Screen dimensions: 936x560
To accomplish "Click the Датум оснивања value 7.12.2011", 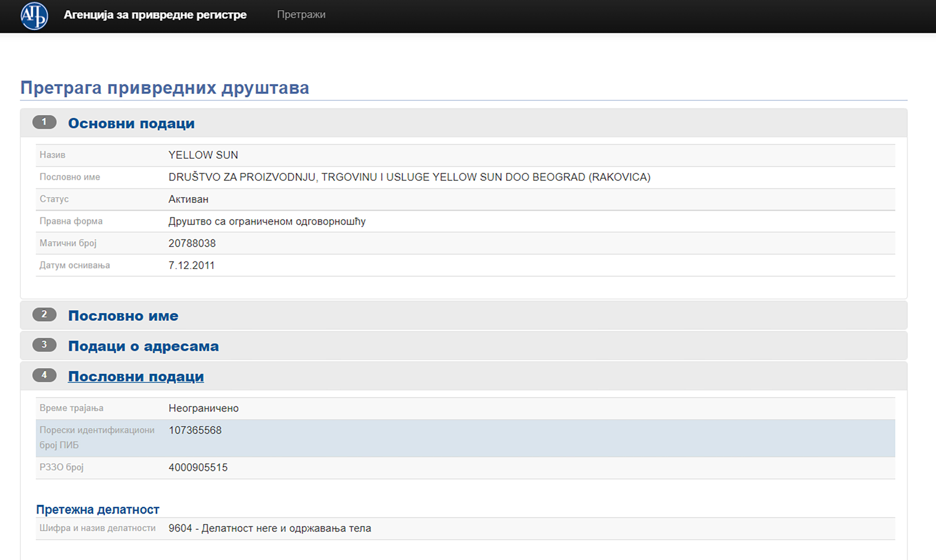I will click(x=191, y=265).
